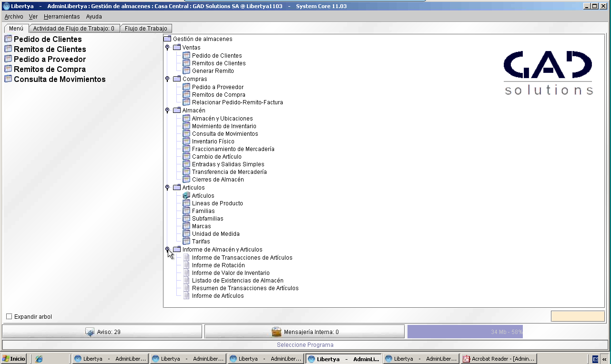Open the Ayuda menu

(94, 17)
